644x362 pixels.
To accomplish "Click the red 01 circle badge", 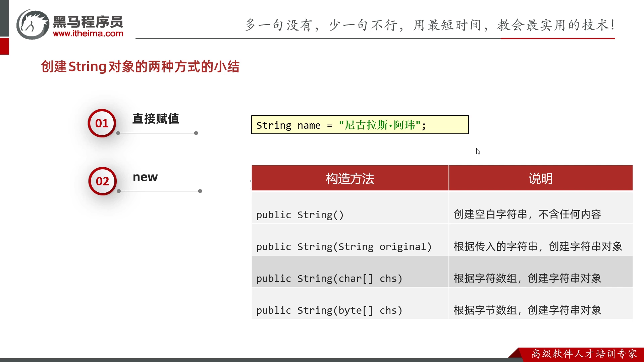I will click(102, 123).
